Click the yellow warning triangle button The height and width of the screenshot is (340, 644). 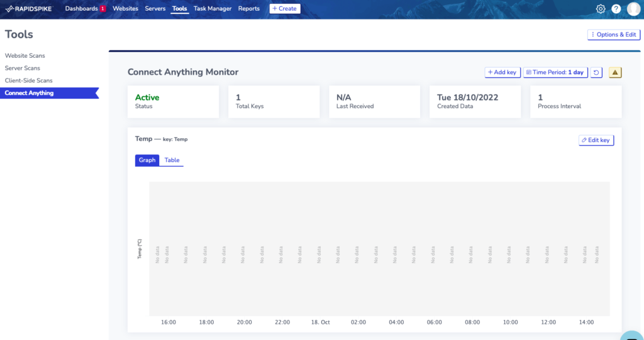click(x=615, y=72)
